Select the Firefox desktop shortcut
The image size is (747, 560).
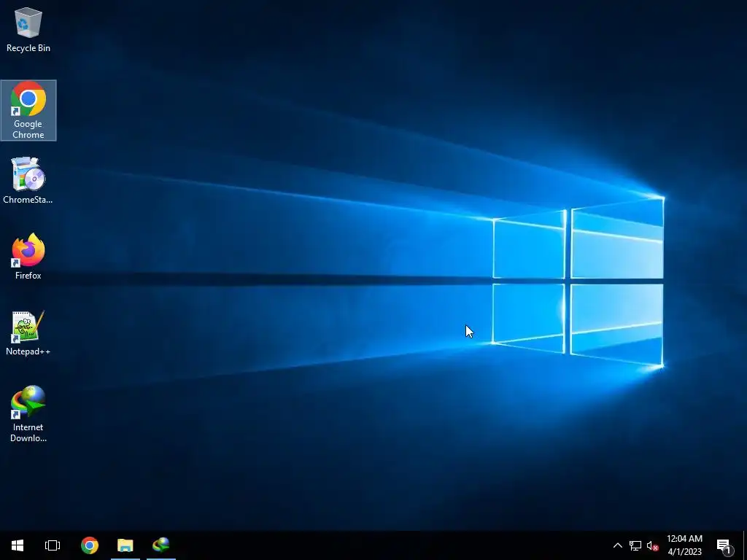coord(28,257)
